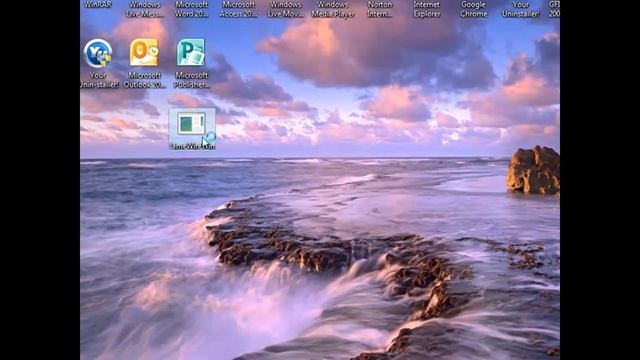This screenshot has width=640, height=360.
Task: Select the Windows Media Player shortcut label
Action: pos(333,9)
